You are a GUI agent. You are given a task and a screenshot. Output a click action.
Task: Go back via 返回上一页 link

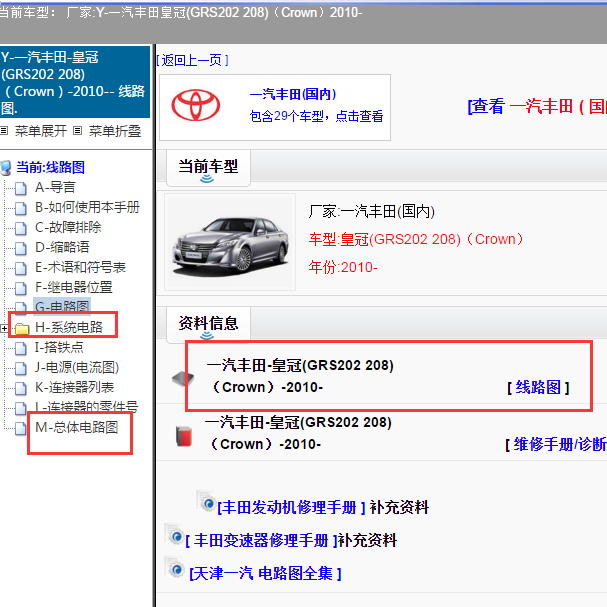click(x=192, y=60)
